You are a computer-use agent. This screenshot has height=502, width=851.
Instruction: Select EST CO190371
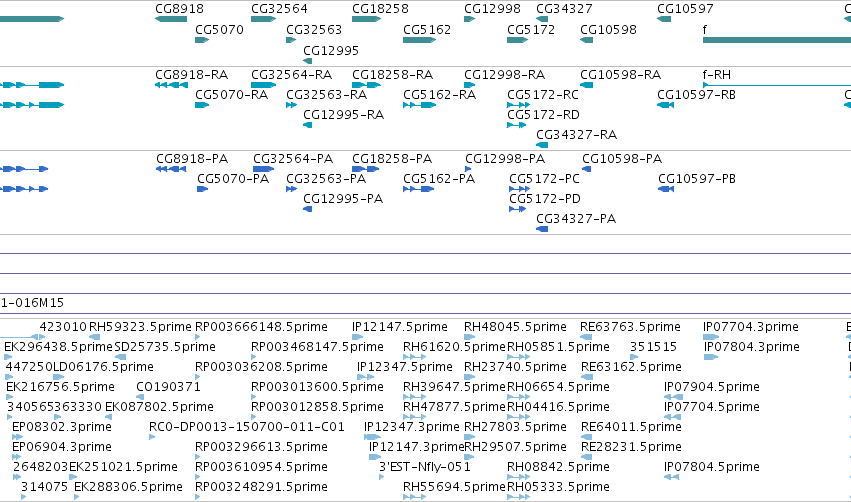click(x=168, y=387)
